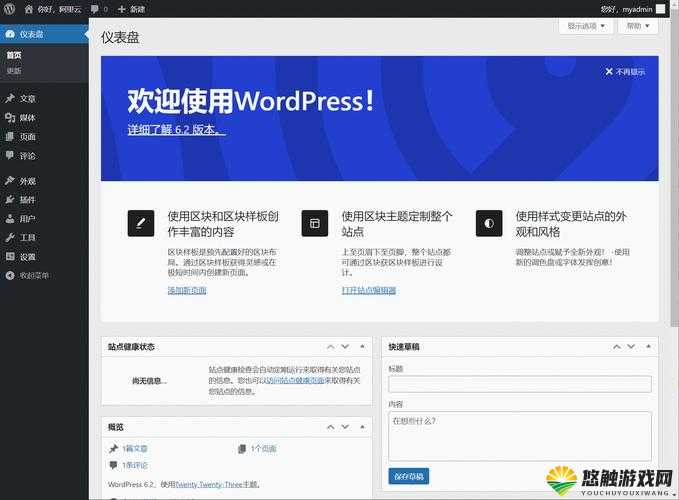This screenshot has height=500, width=679.
Task: Open 1条评论 link in 概览
Action: pos(135,465)
